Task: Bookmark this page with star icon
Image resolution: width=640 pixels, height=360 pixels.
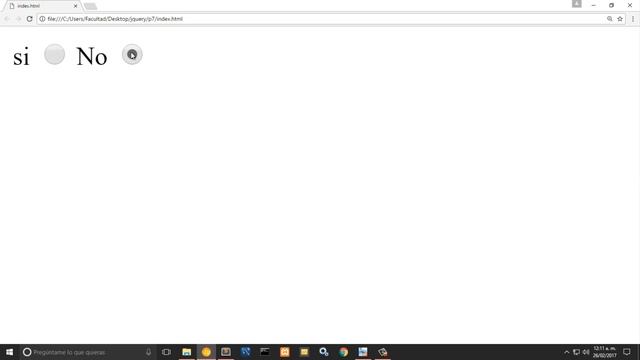Action: pyautogui.click(x=620, y=19)
